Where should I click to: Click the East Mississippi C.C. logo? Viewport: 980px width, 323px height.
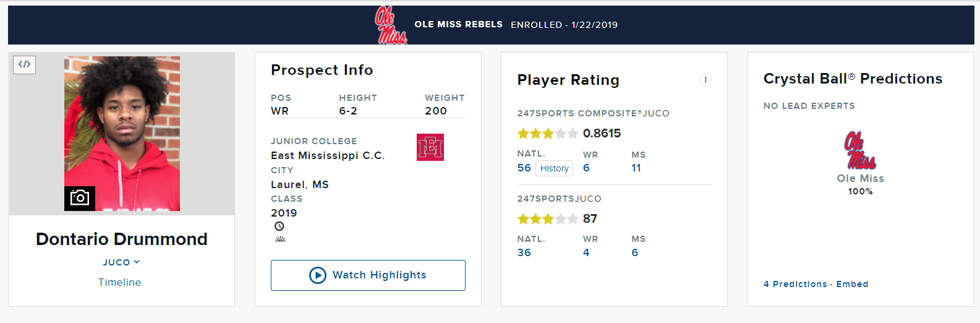430,147
